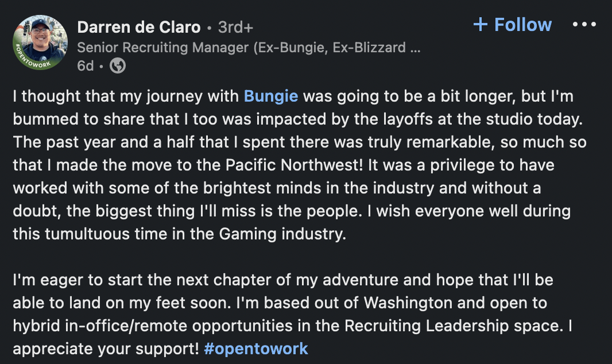
Task: Click the line about the Gaming industry
Action: click(180, 234)
